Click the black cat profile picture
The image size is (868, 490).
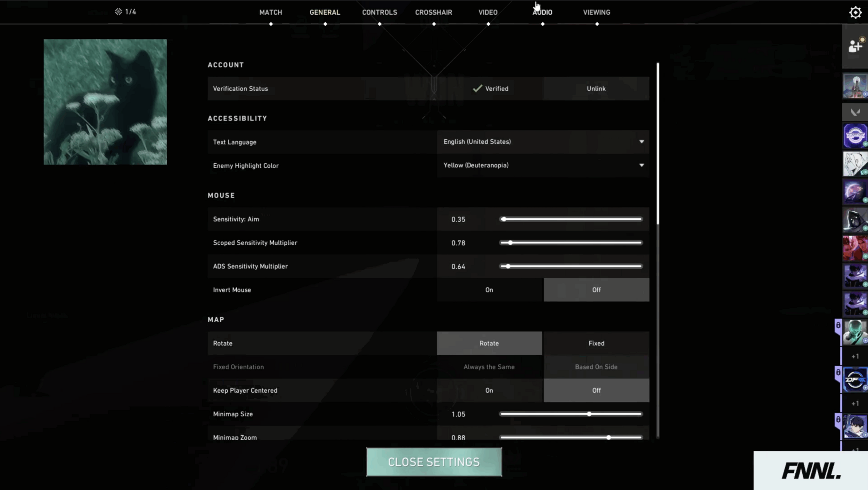[105, 102]
